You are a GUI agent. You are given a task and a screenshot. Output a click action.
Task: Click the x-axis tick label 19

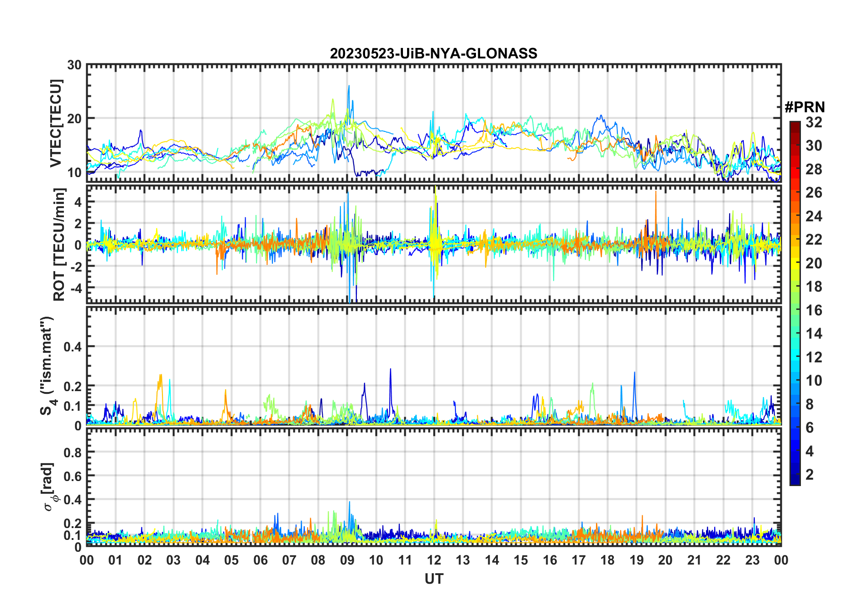pos(637,560)
